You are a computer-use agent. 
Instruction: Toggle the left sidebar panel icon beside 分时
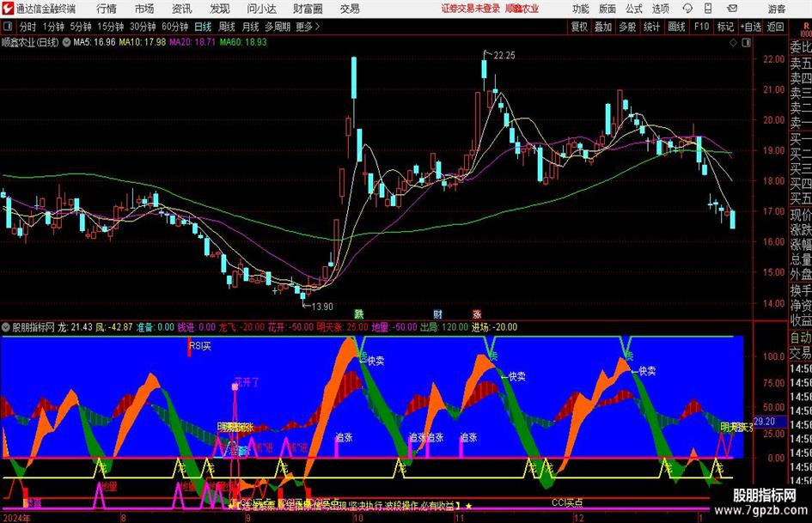[x=8, y=27]
